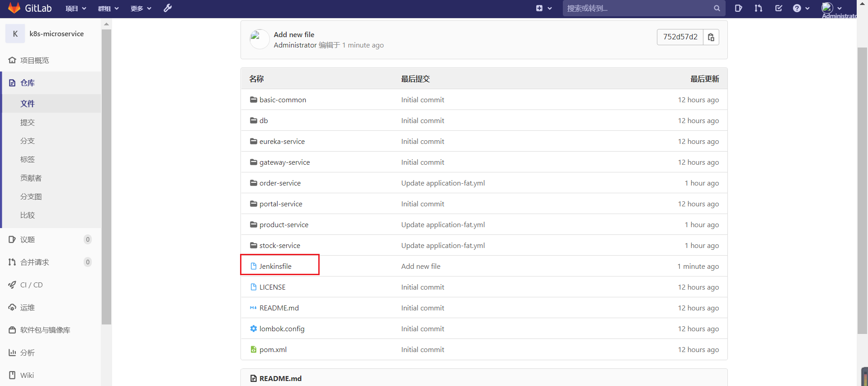The image size is (868, 386).
Task: Open the issues icon in top bar
Action: [738, 8]
